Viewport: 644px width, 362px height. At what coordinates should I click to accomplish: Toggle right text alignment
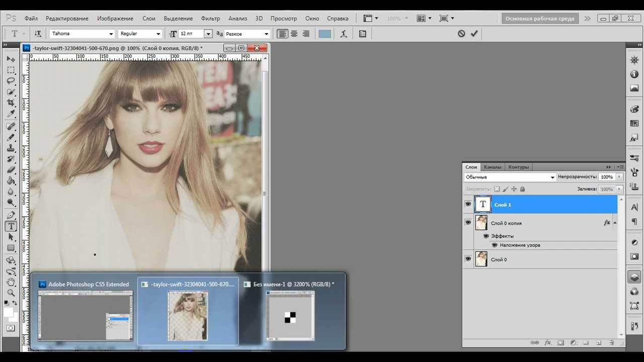(x=306, y=34)
